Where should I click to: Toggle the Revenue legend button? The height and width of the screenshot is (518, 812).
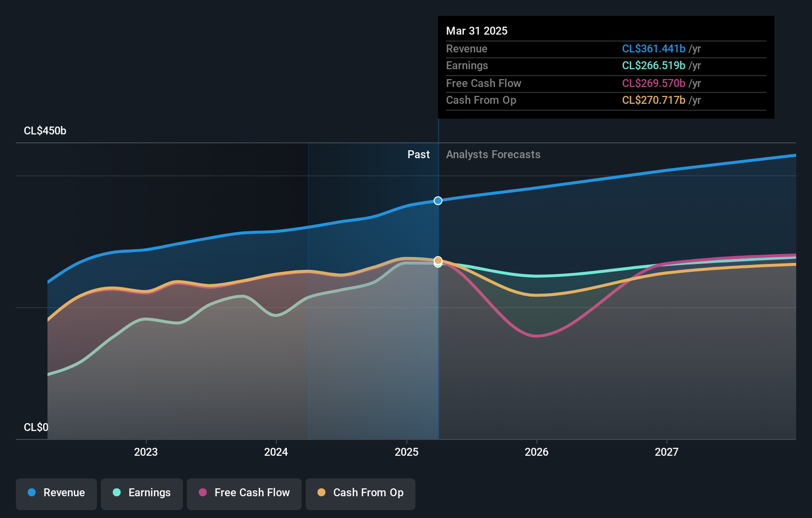[x=56, y=494]
